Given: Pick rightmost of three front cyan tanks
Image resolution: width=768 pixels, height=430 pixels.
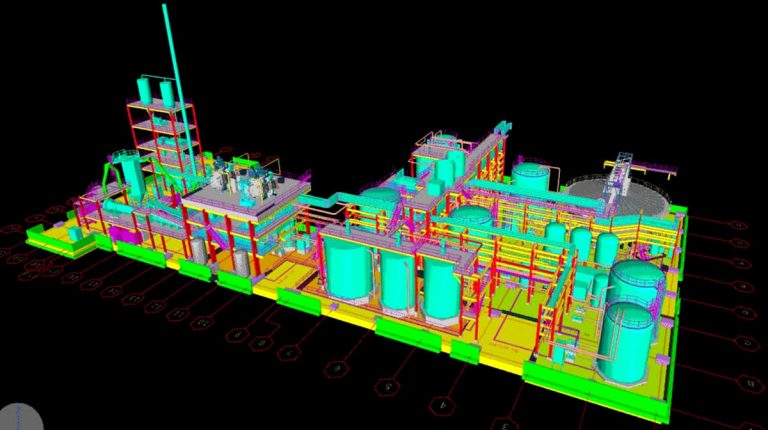Looking at the screenshot, I should point(440,292).
